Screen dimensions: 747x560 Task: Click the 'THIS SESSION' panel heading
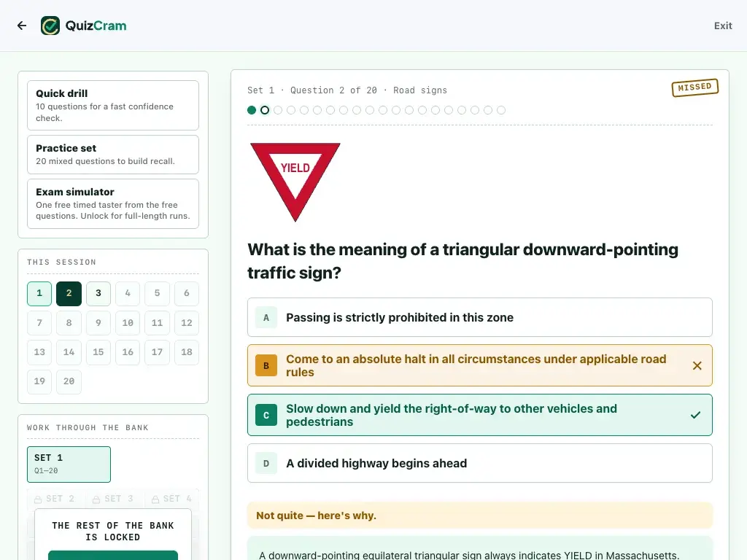coord(61,262)
